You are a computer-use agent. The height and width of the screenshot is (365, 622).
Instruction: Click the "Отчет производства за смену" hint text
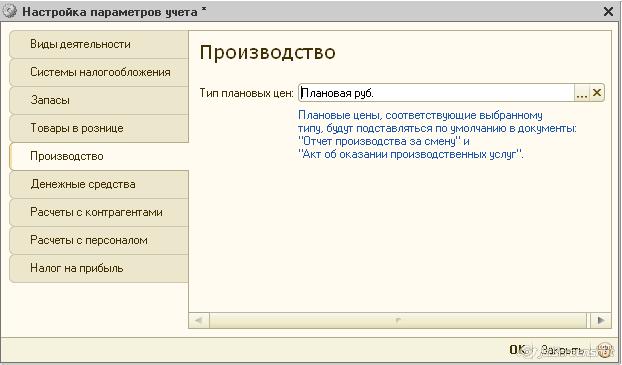click(379, 141)
